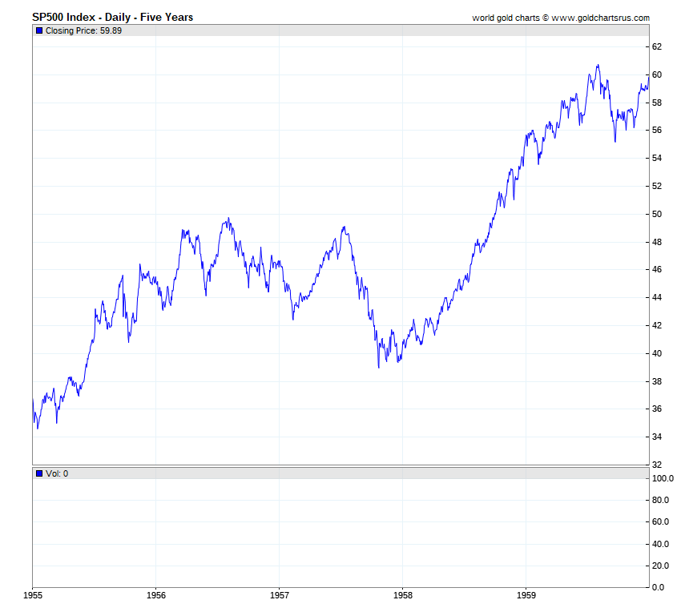Click the 52 price axis label
The height and width of the screenshot is (616, 681).
657,186
